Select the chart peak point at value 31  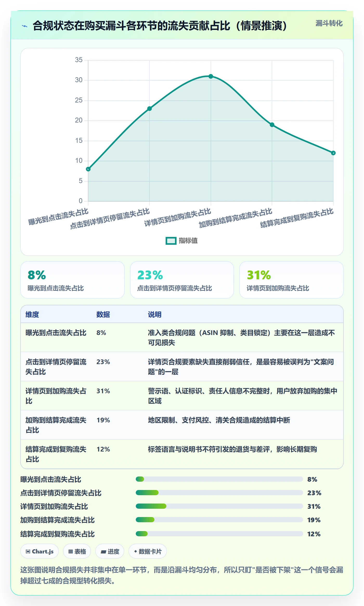(x=211, y=76)
